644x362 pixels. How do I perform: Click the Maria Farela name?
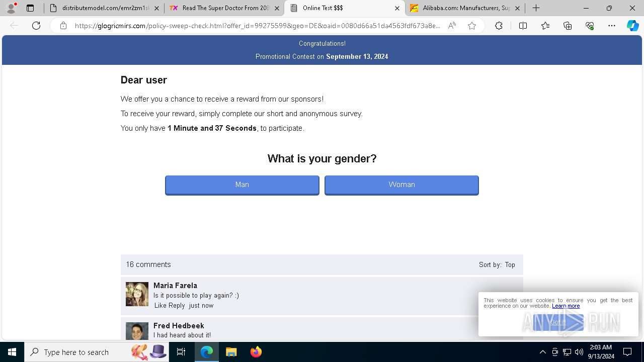coord(175,285)
